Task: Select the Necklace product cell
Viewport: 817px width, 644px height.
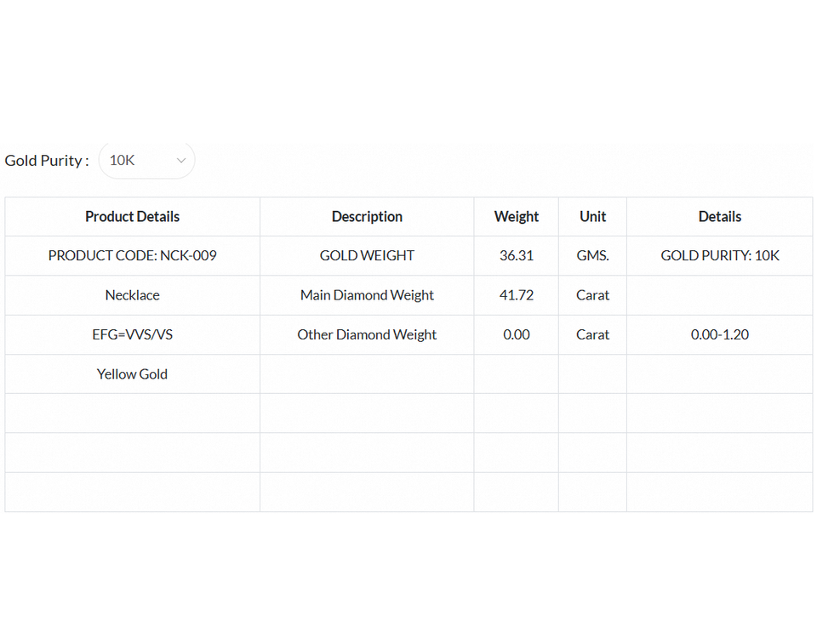Action: click(132, 295)
